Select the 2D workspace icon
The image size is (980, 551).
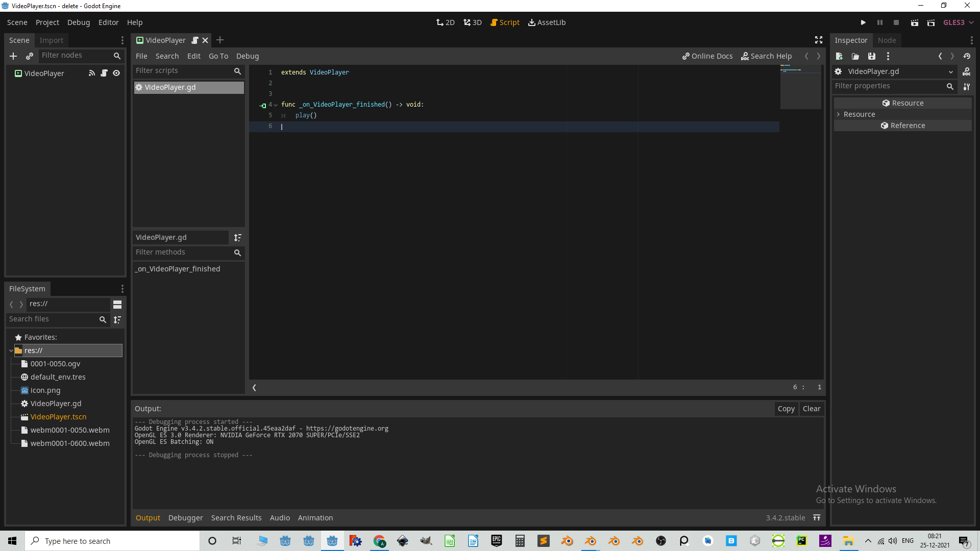click(x=445, y=22)
